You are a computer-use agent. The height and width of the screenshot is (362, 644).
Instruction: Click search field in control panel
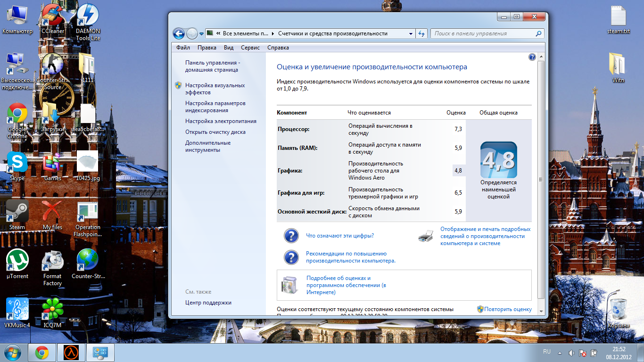tap(487, 33)
